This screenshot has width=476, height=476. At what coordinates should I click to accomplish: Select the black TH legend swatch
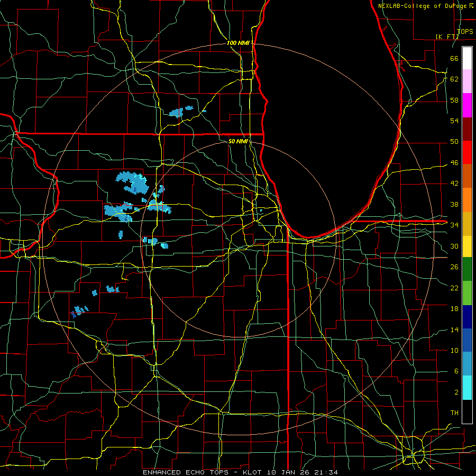click(x=467, y=411)
